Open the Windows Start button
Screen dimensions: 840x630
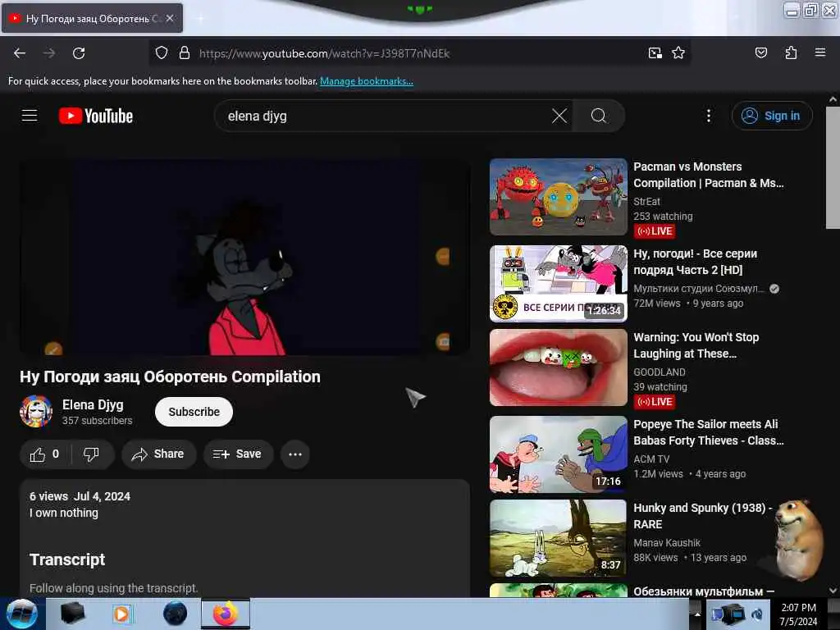coord(22,614)
